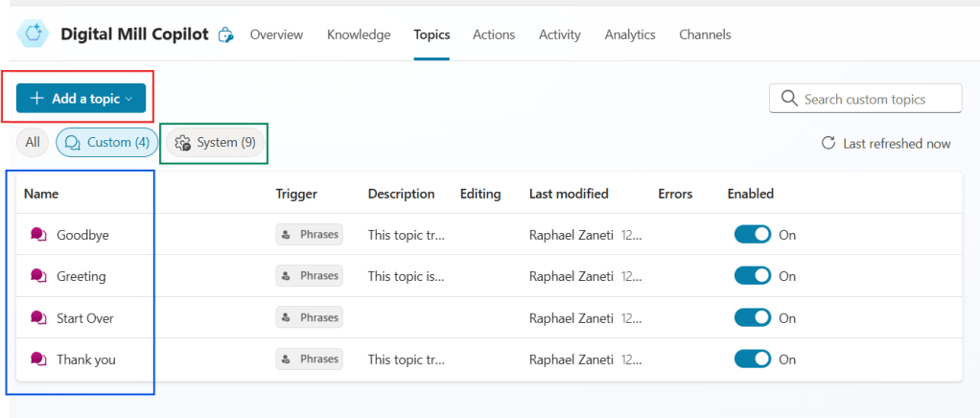The image size is (980, 418).
Task: Click the Enabled column header
Action: [751, 194]
